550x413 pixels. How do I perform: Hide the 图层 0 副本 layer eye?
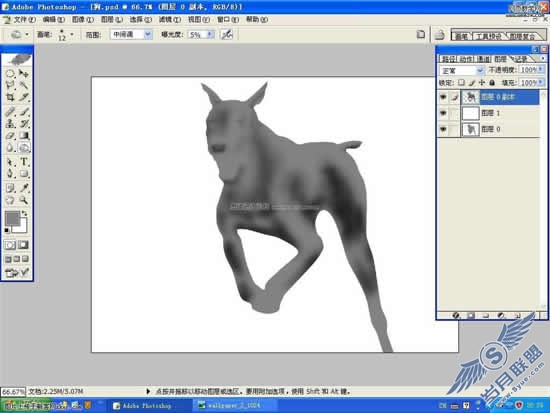443,97
